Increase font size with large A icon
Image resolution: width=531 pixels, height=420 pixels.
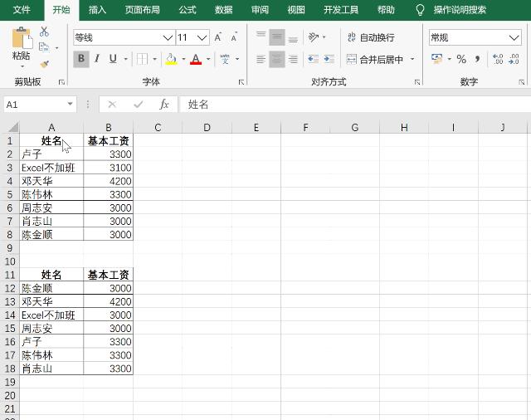(x=217, y=37)
